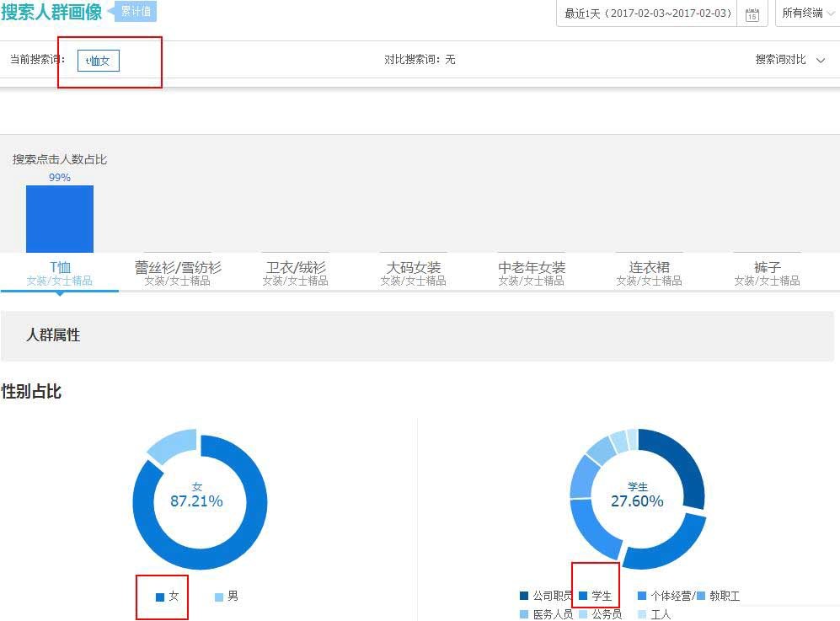840x621 pixels.
Task: Click the 公司职员 legend color square
Action: pos(524,597)
